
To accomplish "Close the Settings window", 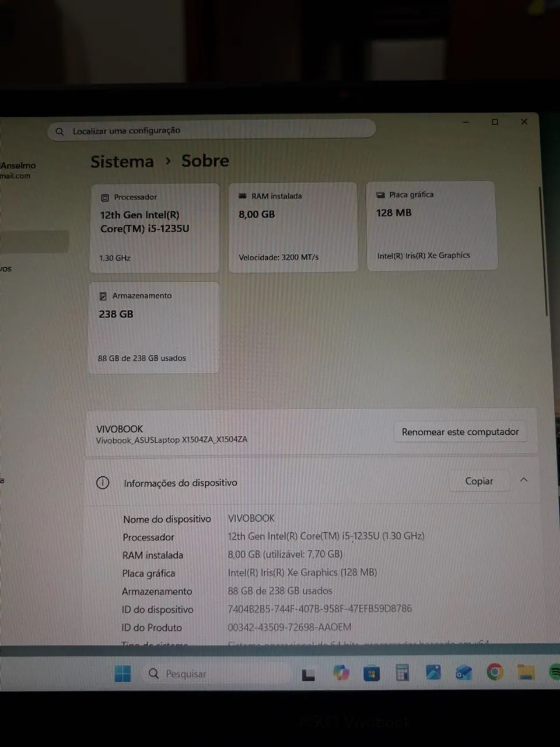I will click(x=524, y=121).
